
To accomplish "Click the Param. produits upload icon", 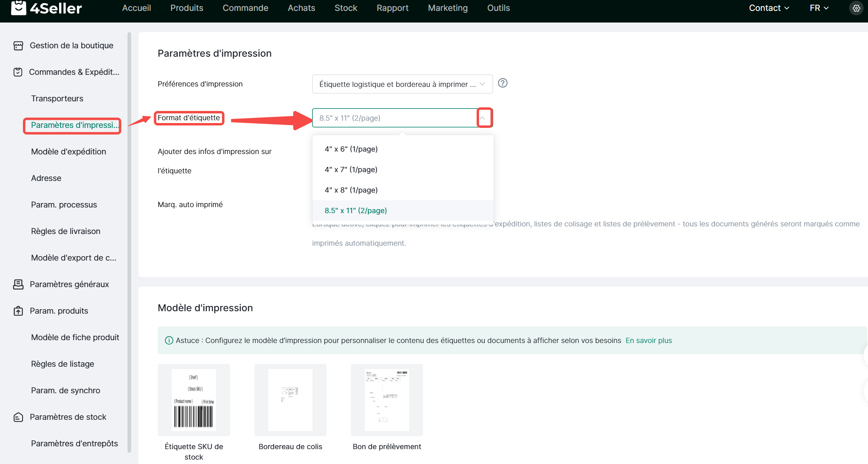I will 18,311.
